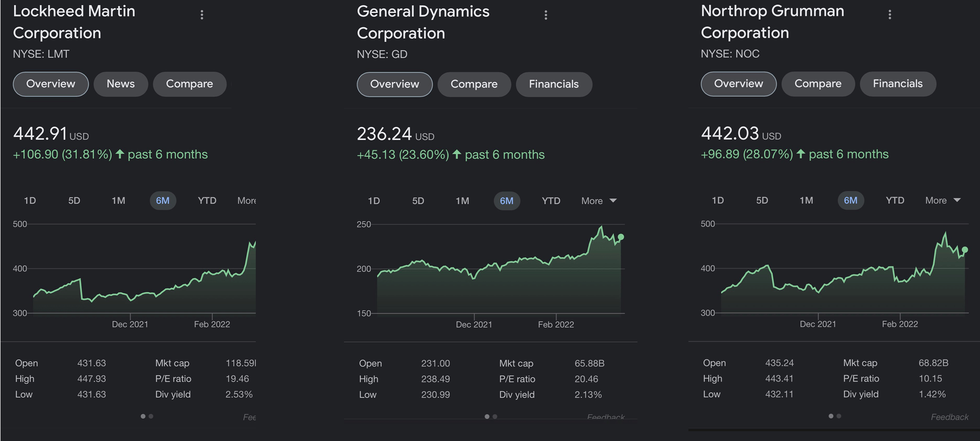Open Lockheed Martin three-dot options menu
This screenshot has width=980, height=441.
(202, 15)
